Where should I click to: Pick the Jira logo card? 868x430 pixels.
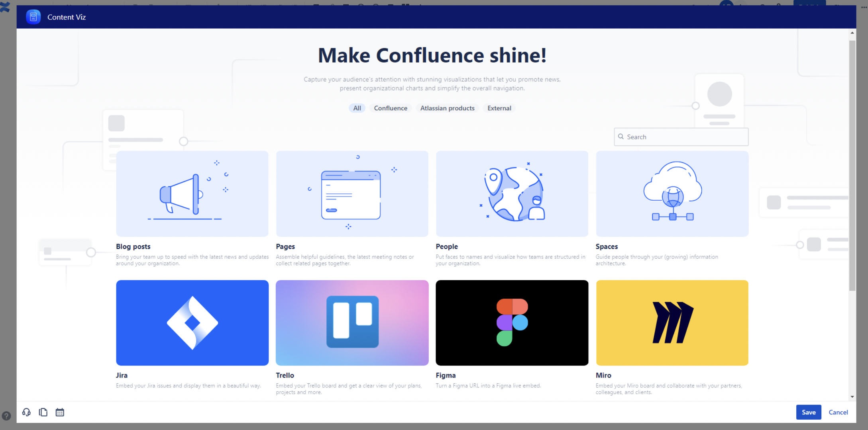(192, 323)
